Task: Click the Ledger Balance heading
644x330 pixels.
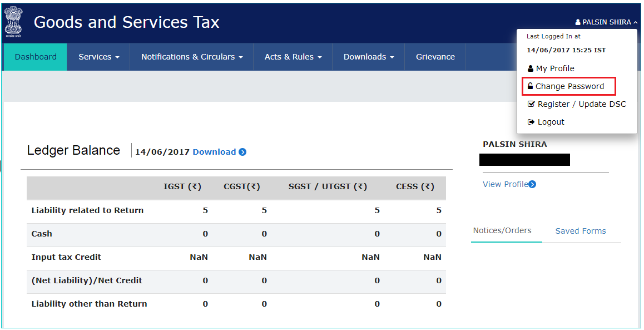Action: point(73,150)
